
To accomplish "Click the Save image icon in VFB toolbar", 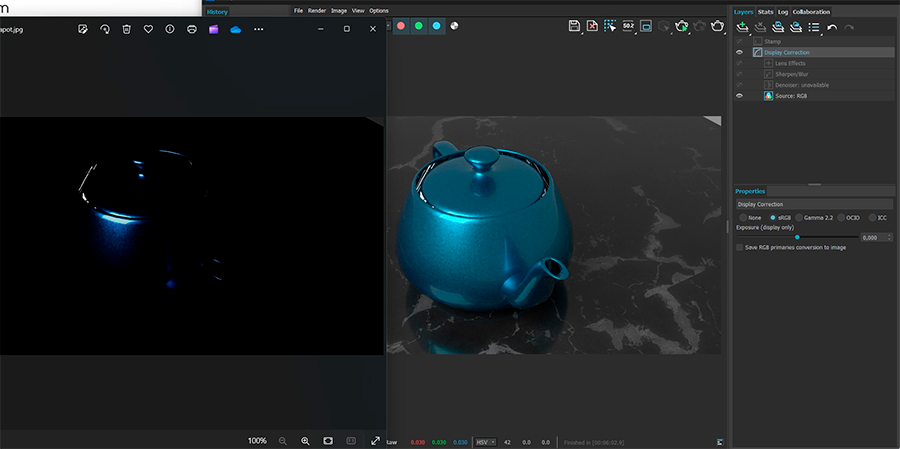I will [574, 26].
